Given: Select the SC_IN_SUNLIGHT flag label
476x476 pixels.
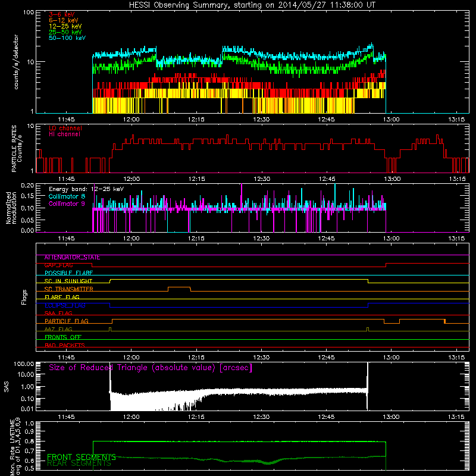Looking at the screenshot, I should pyautogui.click(x=68, y=281).
